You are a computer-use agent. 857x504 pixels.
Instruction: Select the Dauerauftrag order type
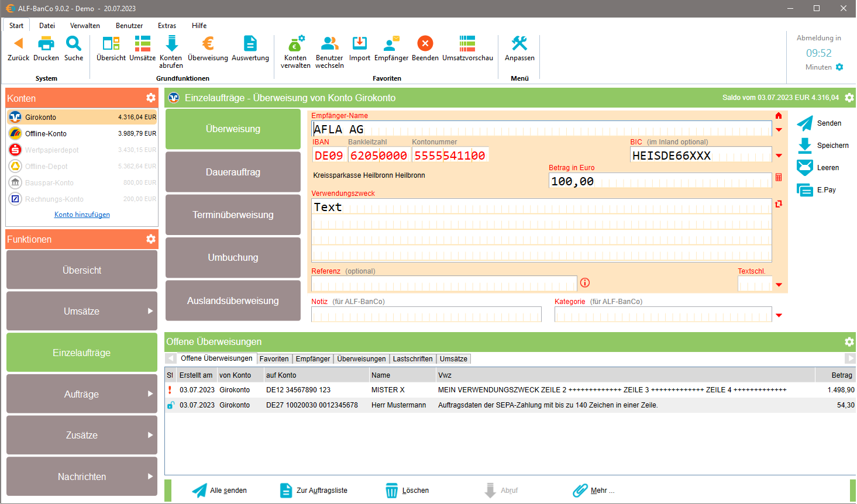[x=233, y=172]
